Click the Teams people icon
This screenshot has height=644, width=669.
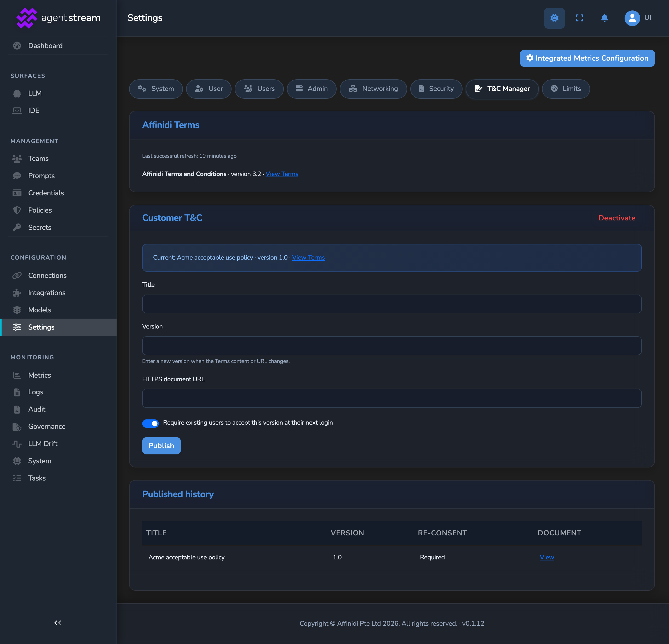pyautogui.click(x=17, y=159)
